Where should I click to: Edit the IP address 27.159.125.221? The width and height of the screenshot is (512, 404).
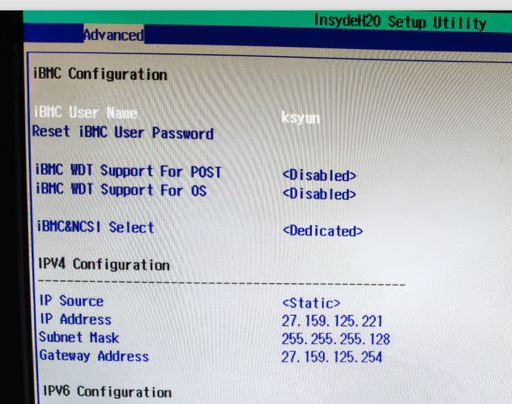pos(332,321)
